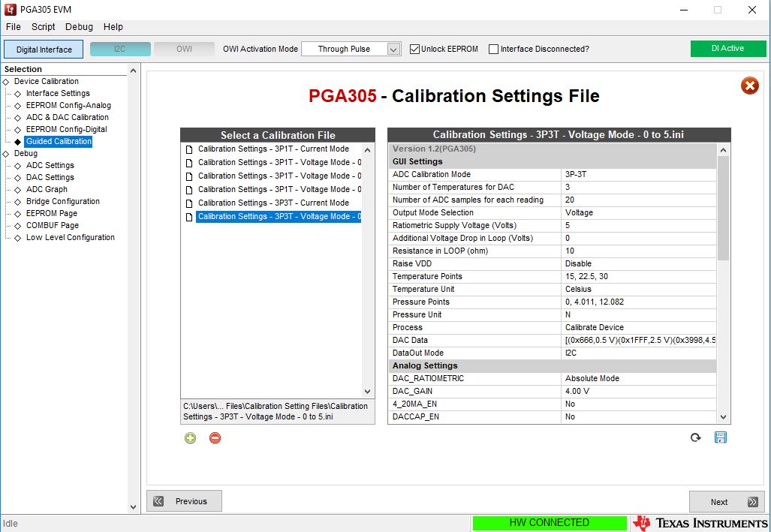Image resolution: width=771 pixels, height=532 pixels.
Task: Click the settings table scroll up arrow
Action: click(723, 150)
